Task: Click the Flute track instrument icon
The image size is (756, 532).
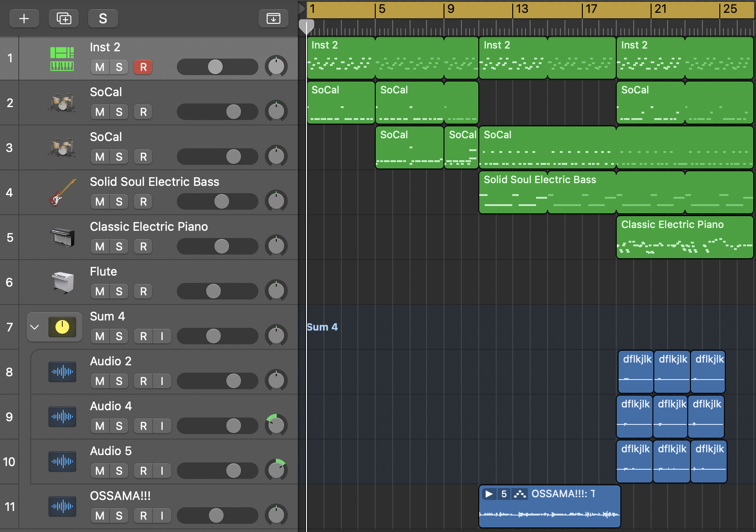Action: [x=62, y=282]
